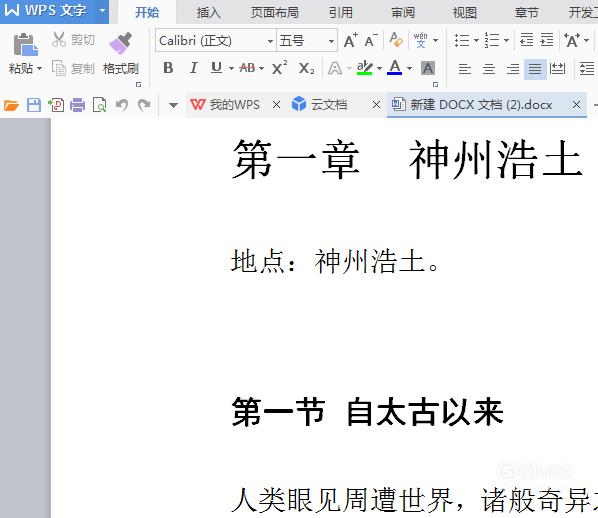Decrease font size with A- icon
Image resolution: width=598 pixels, height=518 pixels.
pyautogui.click(x=371, y=40)
